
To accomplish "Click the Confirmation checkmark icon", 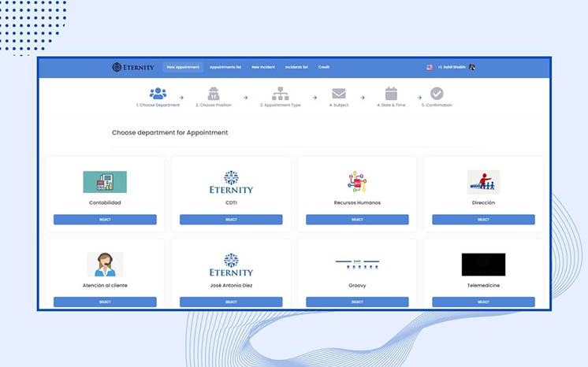I will [437, 94].
